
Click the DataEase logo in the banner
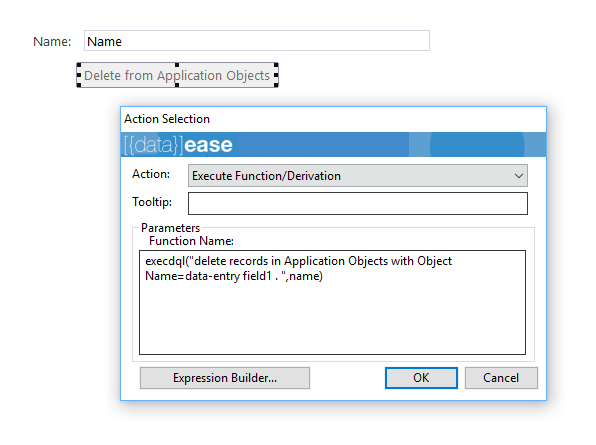pos(178,145)
